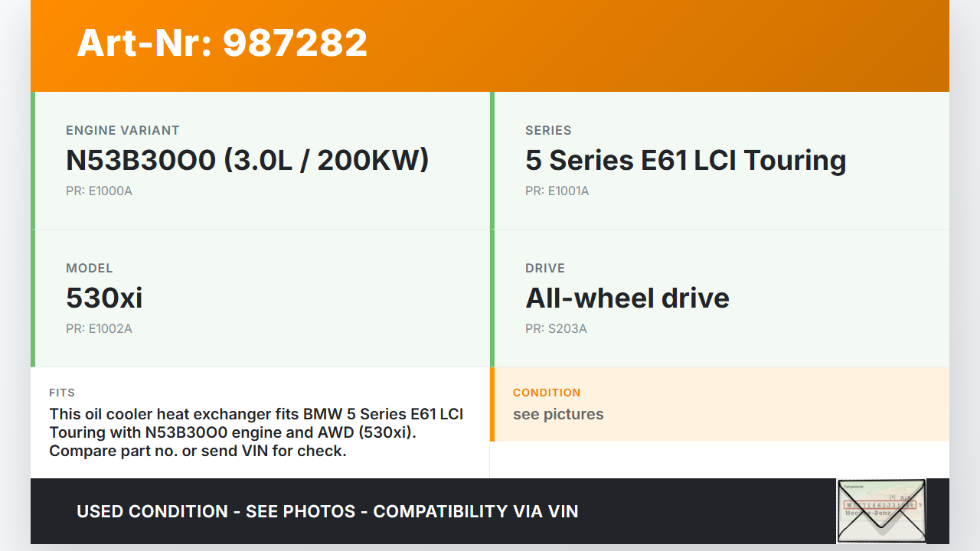980x551 pixels.
Task: Select the 5 Series E61 LCI Touring value
Action: click(x=685, y=160)
